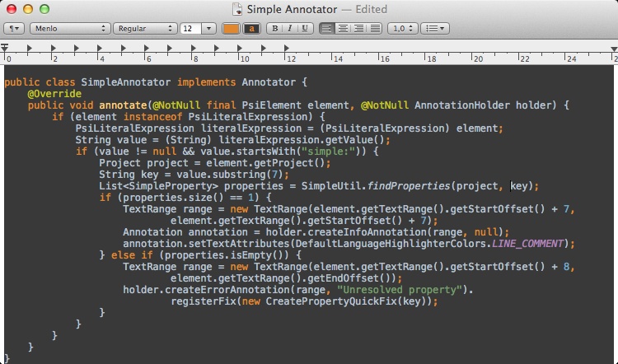Image resolution: width=618 pixels, height=364 pixels.
Task: Click value.substring(7) text
Action: 229,175
